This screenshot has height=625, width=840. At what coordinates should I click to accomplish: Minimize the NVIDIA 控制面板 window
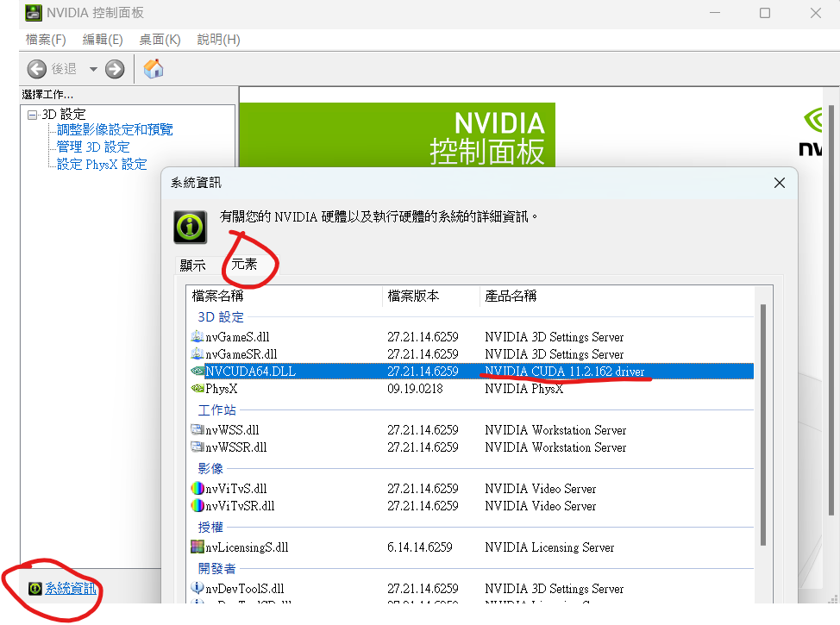tap(715, 13)
